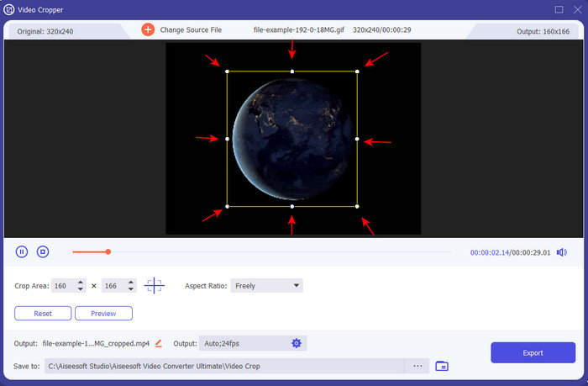Open the save folder icon
Screen dimensions: 588x386
[x=442, y=366]
